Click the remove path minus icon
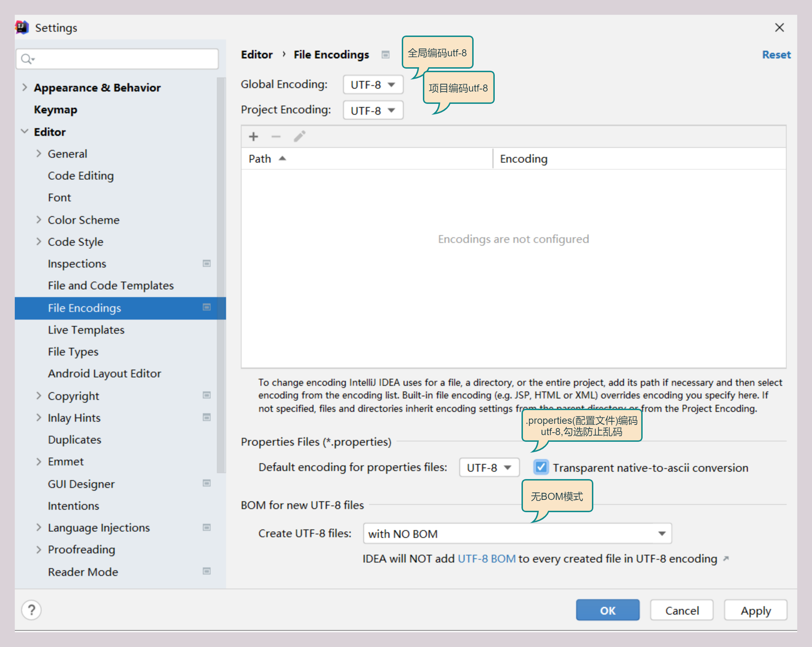 (276, 136)
